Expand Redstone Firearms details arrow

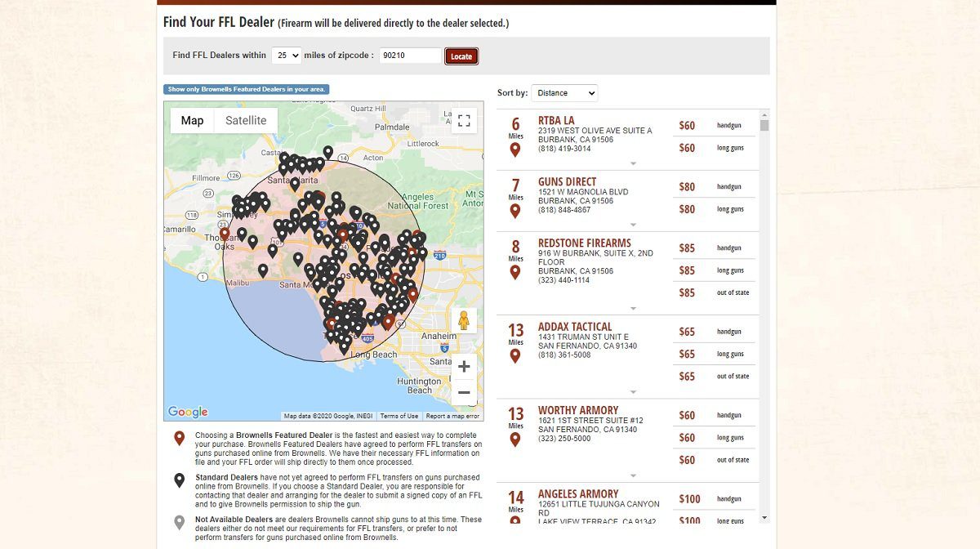633,309
